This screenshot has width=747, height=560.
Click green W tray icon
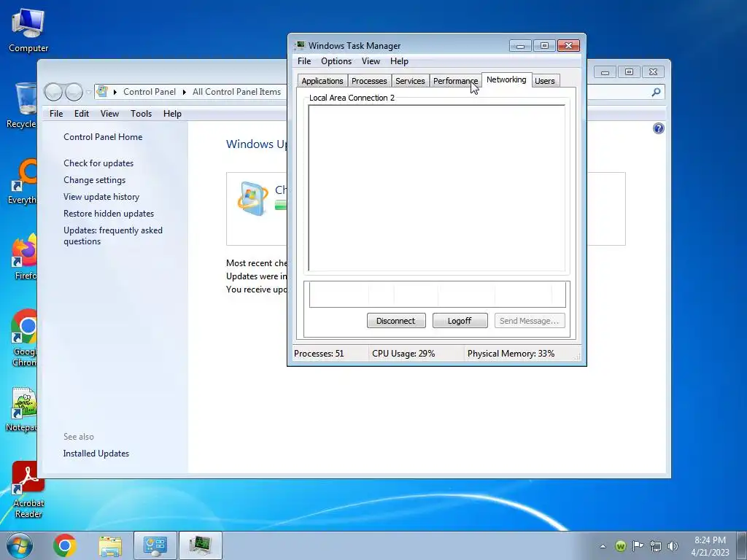click(x=620, y=546)
